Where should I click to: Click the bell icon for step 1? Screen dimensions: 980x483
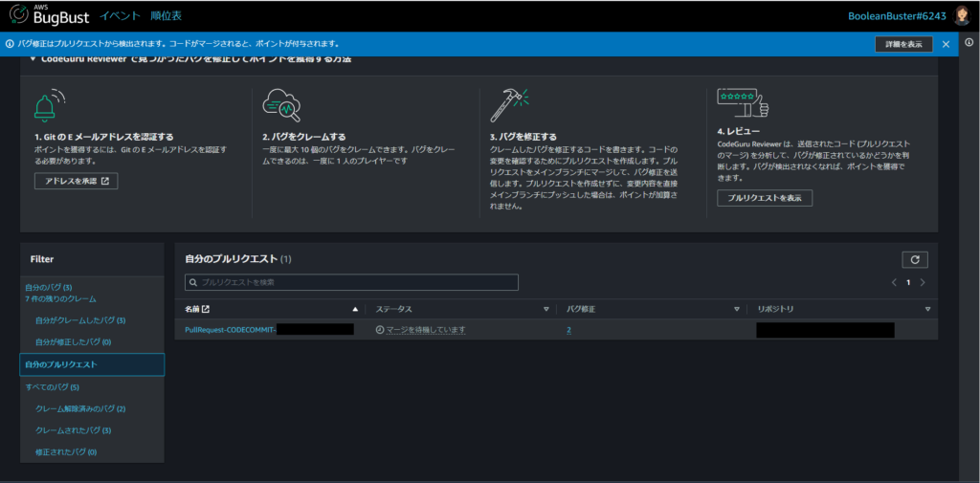point(50,105)
